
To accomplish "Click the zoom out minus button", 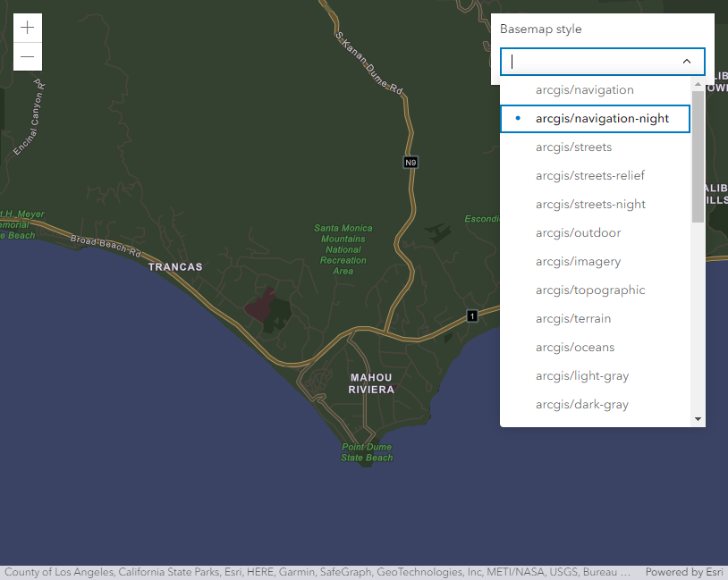I will click(28, 56).
